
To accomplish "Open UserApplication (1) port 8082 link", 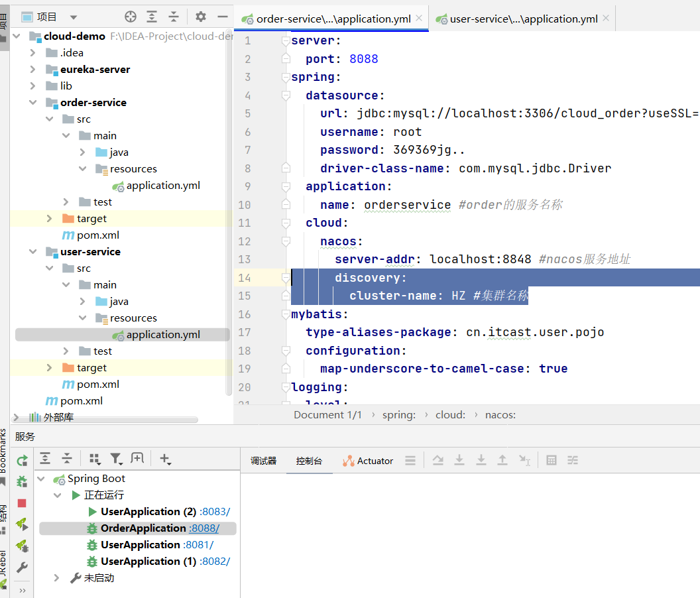I will (215, 562).
